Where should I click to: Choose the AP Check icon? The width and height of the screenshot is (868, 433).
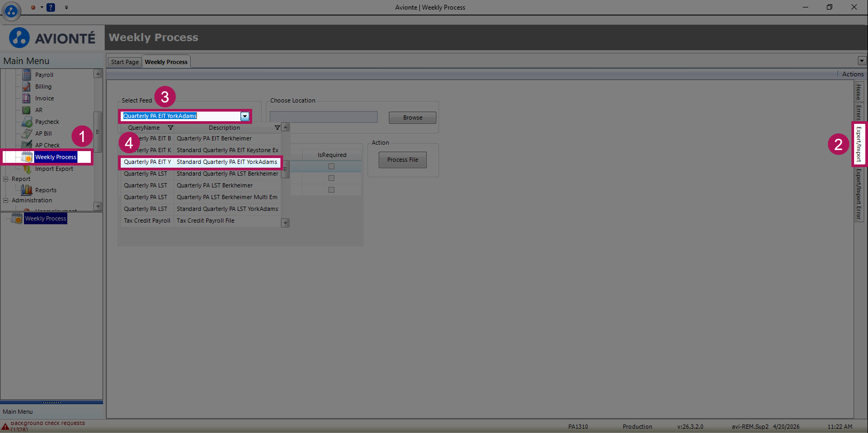click(27, 145)
